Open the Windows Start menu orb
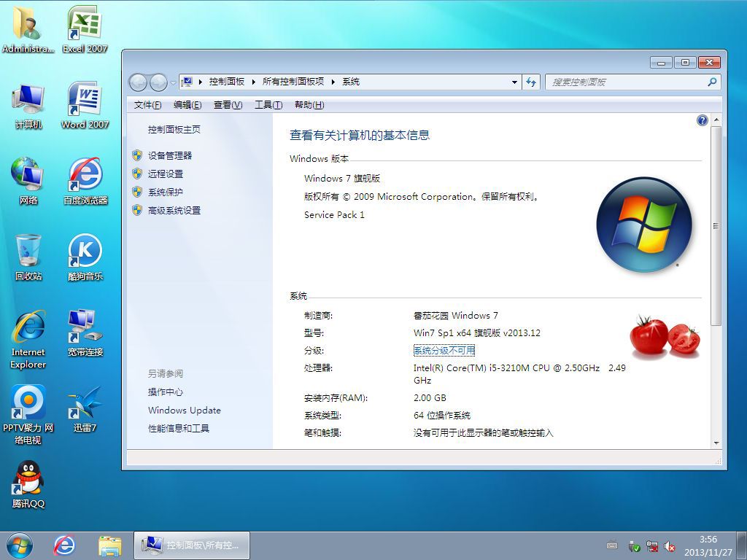Image resolution: width=747 pixels, height=560 pixels. click(20, 545)
